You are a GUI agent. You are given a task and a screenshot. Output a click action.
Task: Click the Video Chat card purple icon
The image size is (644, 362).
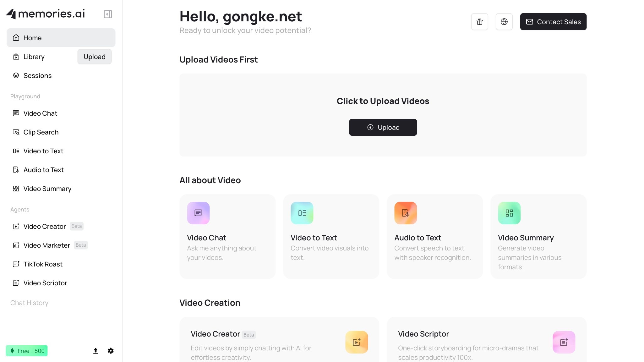point(198,213)
